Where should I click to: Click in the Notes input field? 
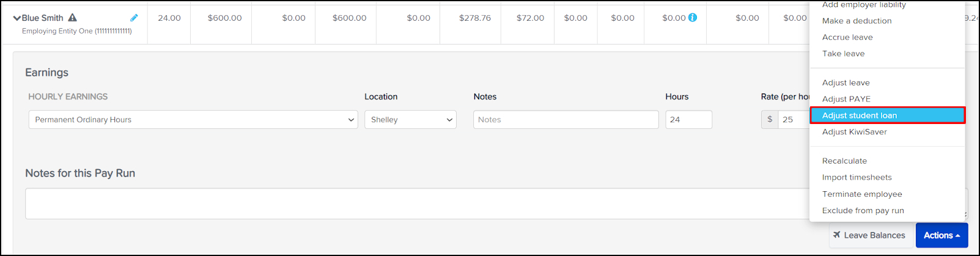click(566, 120)
